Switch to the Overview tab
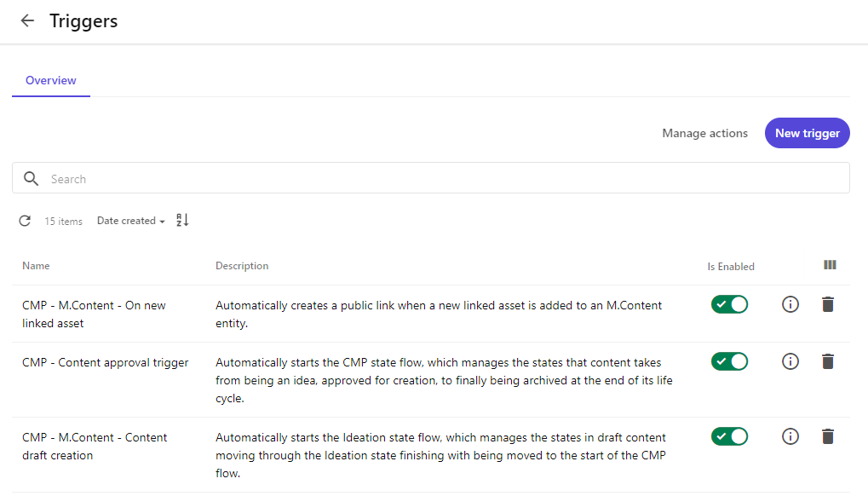Image resolution: width=868 pixels, height=496 pixels. click(x=51, y=81)
